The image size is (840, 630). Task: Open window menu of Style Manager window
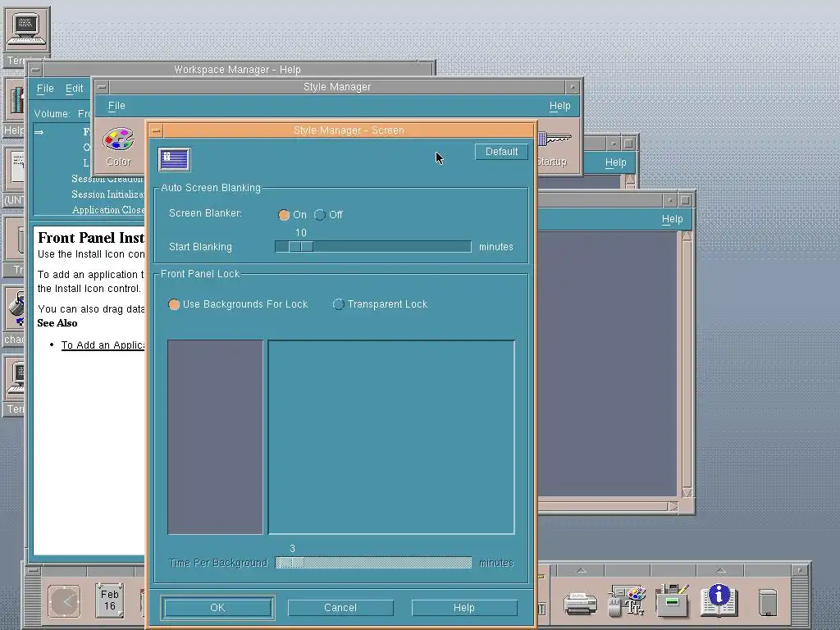click(102, 87)
